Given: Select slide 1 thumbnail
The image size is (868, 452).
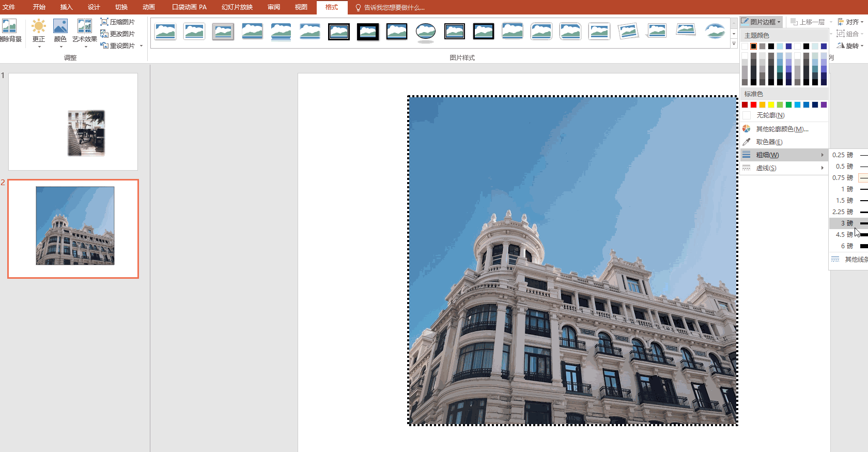Looking at the screenshot, I should tap(73, 122).
